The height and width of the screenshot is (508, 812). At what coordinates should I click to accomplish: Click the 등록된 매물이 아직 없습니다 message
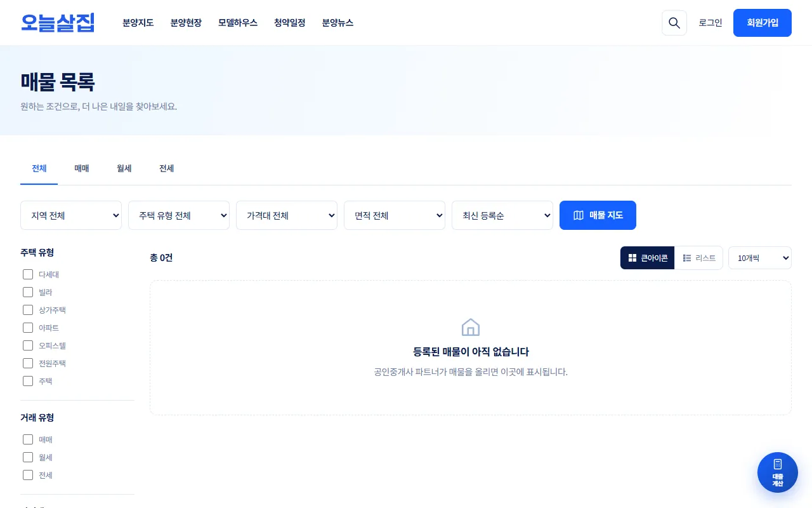pyautogui.click(x=471, y=352)
